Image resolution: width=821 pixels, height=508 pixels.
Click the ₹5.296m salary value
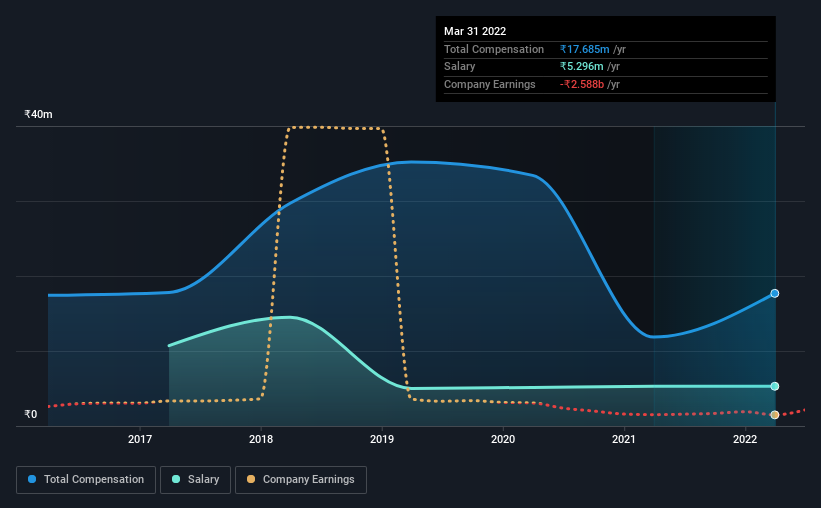(581, 67)
